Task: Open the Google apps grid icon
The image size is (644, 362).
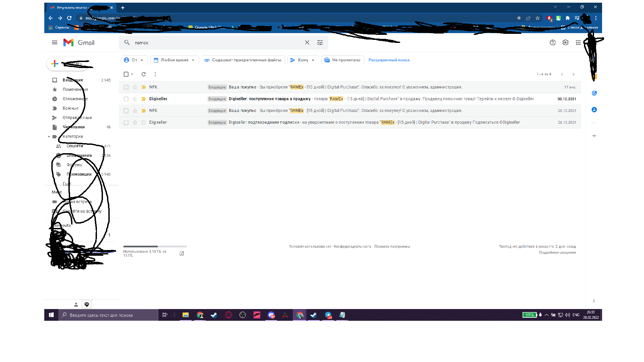Action: pos(578,43)
